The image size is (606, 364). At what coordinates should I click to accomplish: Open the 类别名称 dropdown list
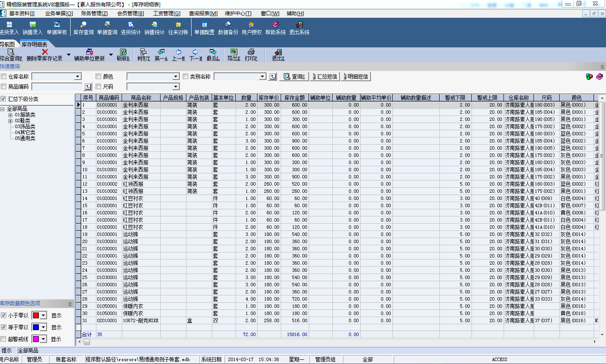[263, 77]
